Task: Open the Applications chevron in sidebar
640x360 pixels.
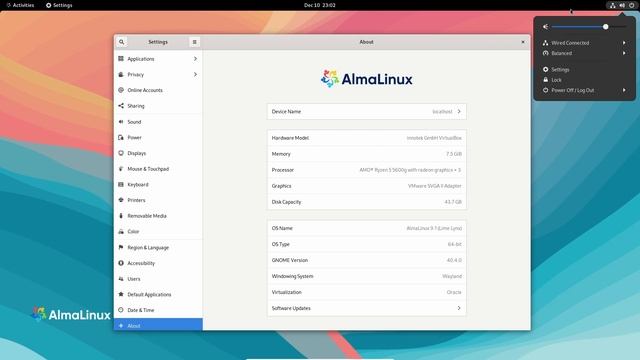Action: coord(195,59)
